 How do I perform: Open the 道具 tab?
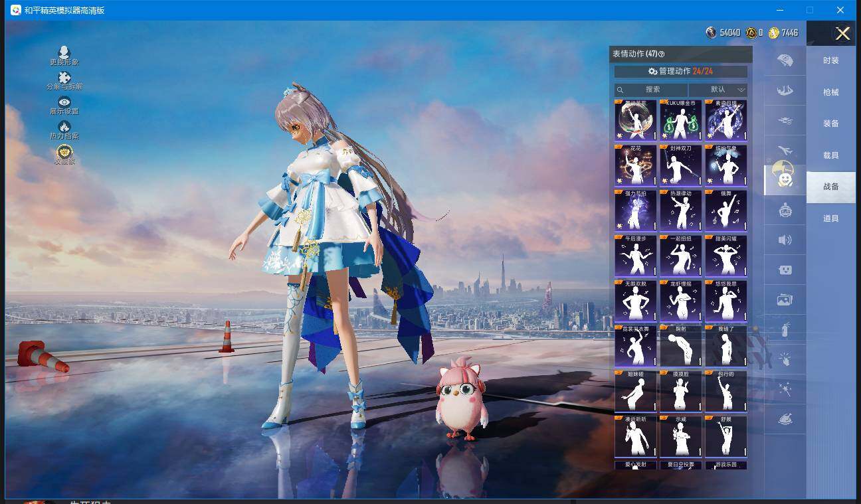point(831,218)
